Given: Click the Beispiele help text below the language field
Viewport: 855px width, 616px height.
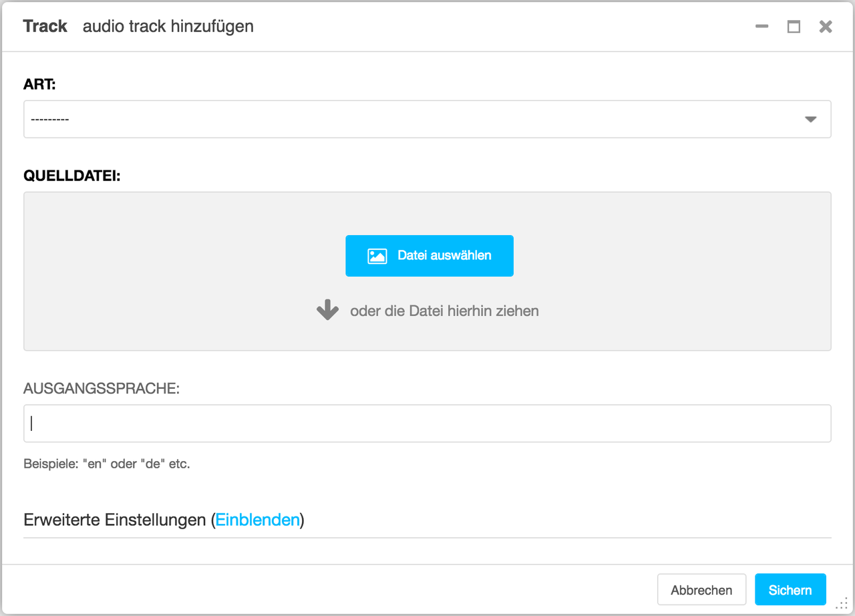Looking at the screenshot, I should point(107,464).
